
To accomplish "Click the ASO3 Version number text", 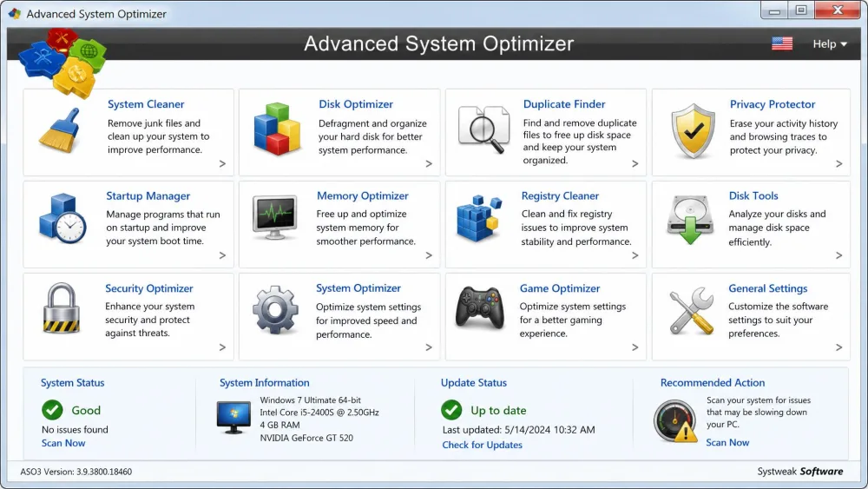I will (x=76, y=472).
